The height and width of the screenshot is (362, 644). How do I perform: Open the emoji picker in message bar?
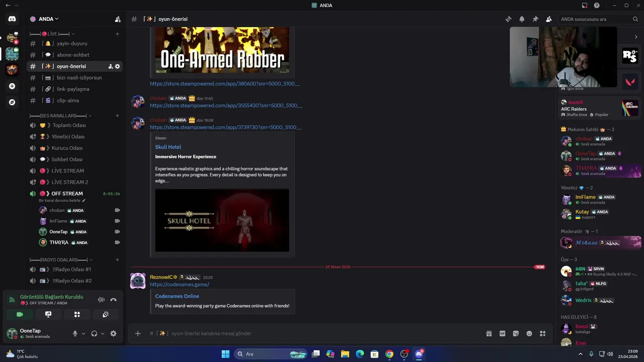point(529,333)
